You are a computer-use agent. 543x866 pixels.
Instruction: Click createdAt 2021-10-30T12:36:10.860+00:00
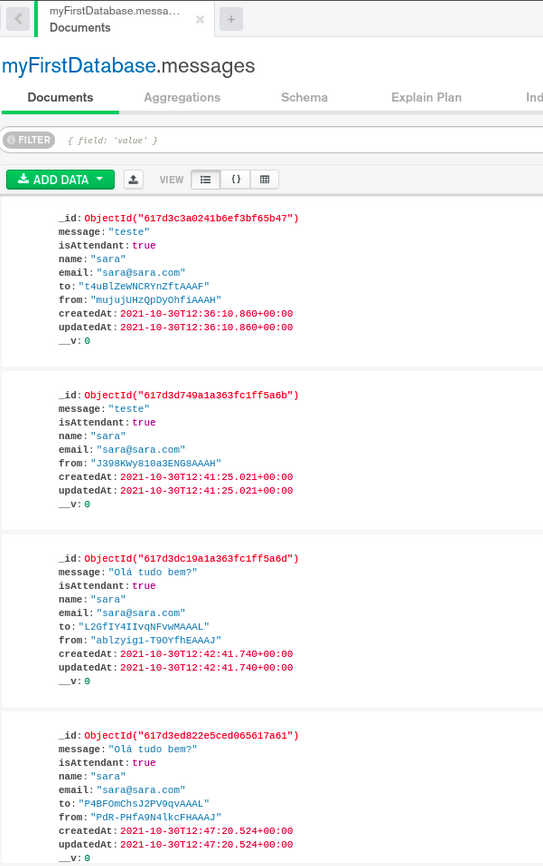(207, 314)
